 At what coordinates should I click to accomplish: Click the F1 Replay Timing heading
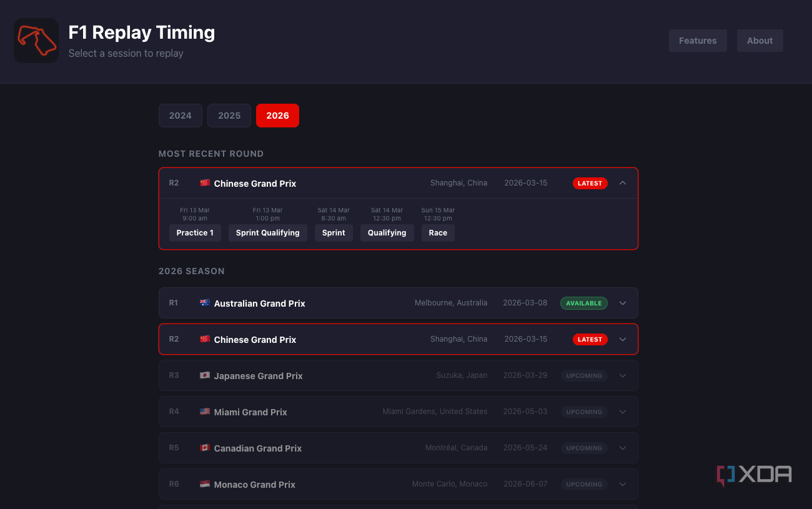(x=142, y=32)
